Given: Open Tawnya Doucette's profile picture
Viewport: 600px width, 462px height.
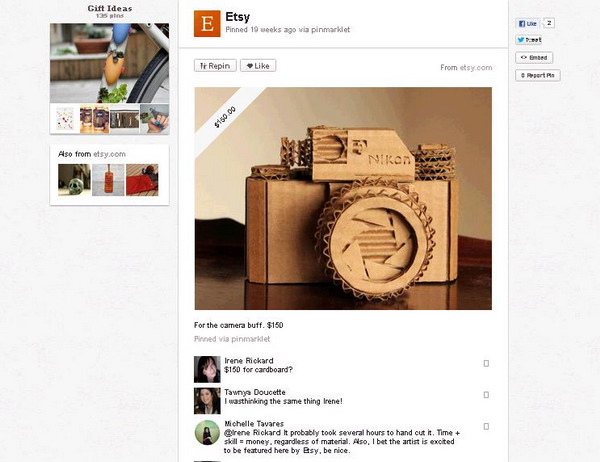Looking at the screenshot, I should (207, 401).
